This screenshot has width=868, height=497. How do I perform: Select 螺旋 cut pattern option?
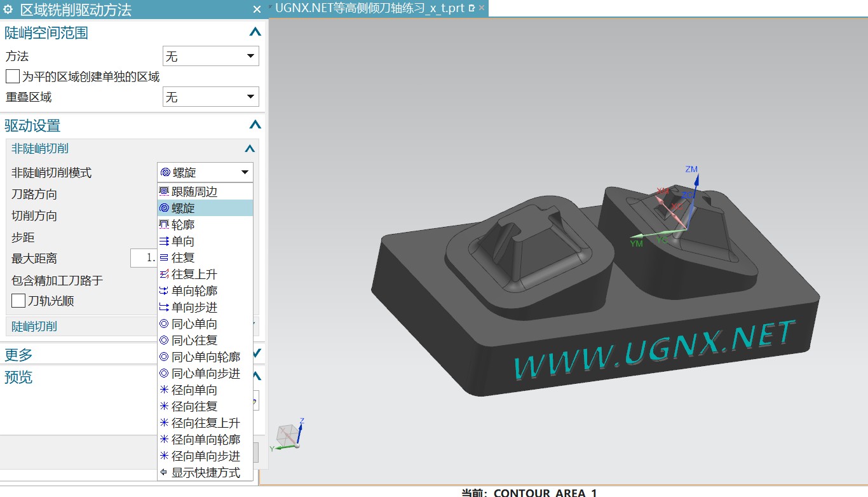pos(205,208)
